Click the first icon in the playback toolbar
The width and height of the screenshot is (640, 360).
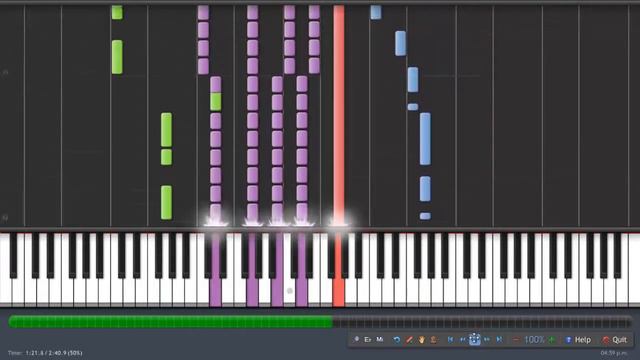point(357,339)
